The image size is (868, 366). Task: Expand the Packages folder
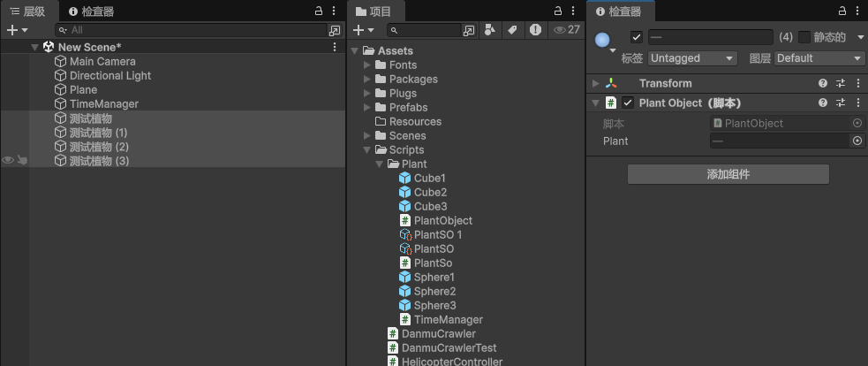pos(367,80)
